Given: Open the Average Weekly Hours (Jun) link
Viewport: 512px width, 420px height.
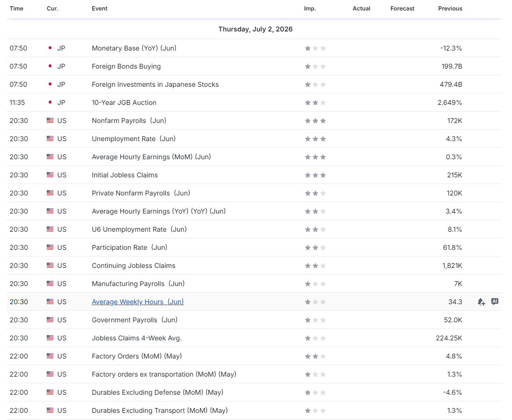Looking at the screenshot, I should (138, 302).
